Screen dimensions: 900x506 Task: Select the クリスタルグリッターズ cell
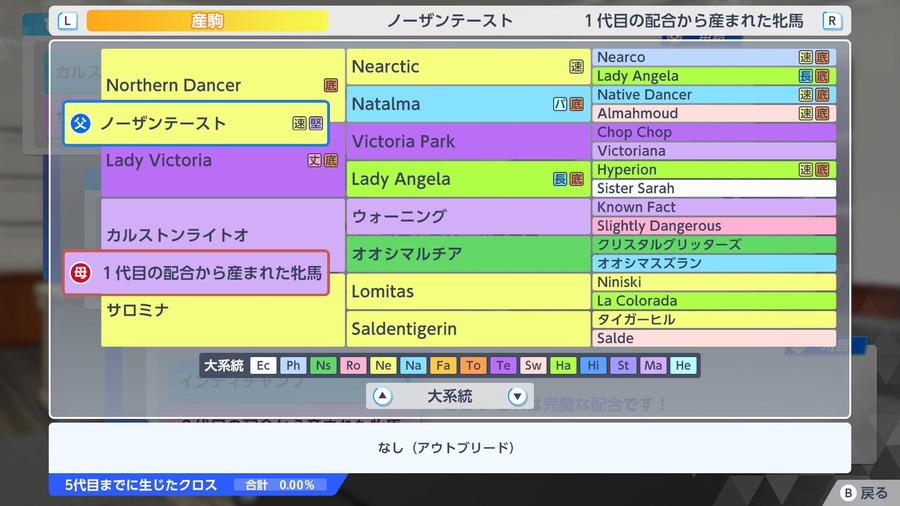coord(714,244)
